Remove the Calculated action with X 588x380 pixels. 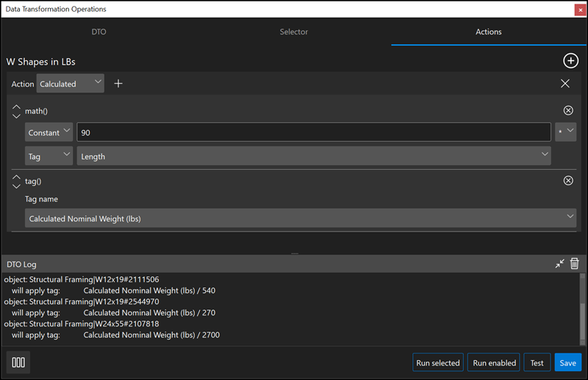click(564, 84)
